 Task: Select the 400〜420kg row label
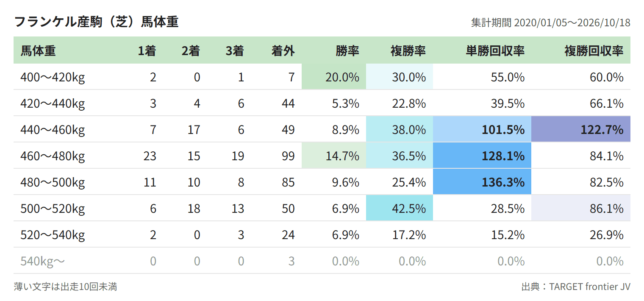coord(53,77)
